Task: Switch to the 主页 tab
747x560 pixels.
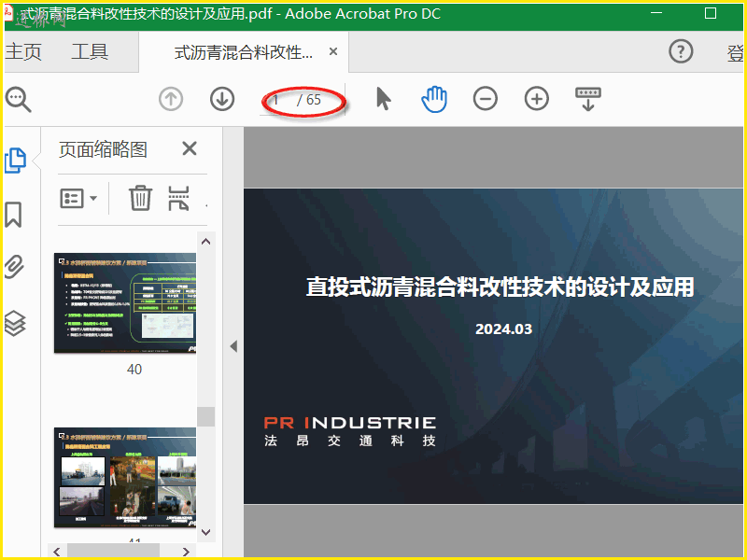Action: pos(23,51)
